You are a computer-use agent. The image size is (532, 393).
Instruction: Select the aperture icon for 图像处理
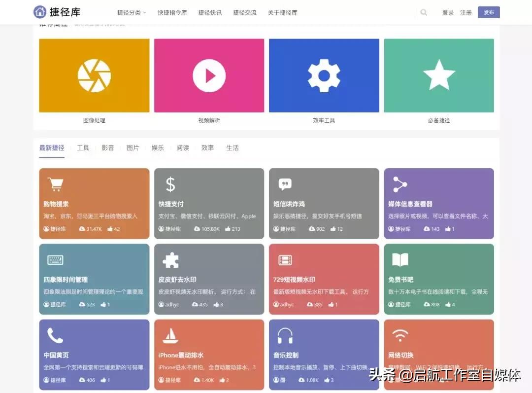click(94, 75)
